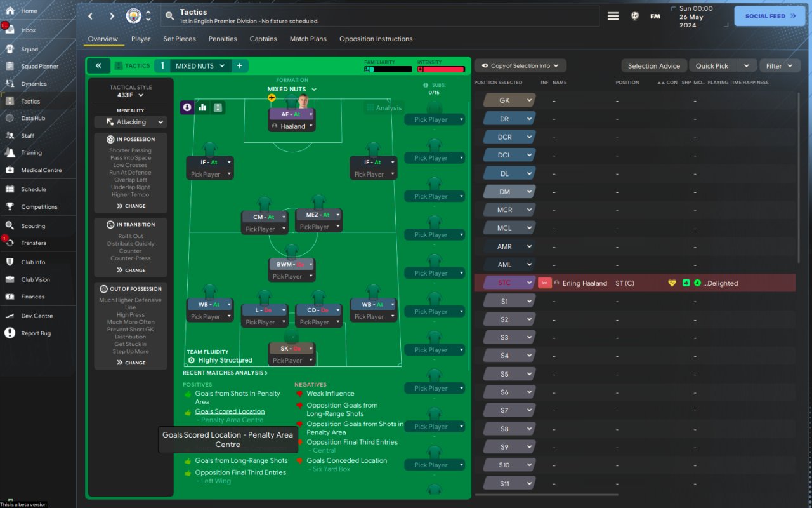Viewport: 812px width, 508px height.
Task: Switch to the Player tab
Action: click(141, 39)
